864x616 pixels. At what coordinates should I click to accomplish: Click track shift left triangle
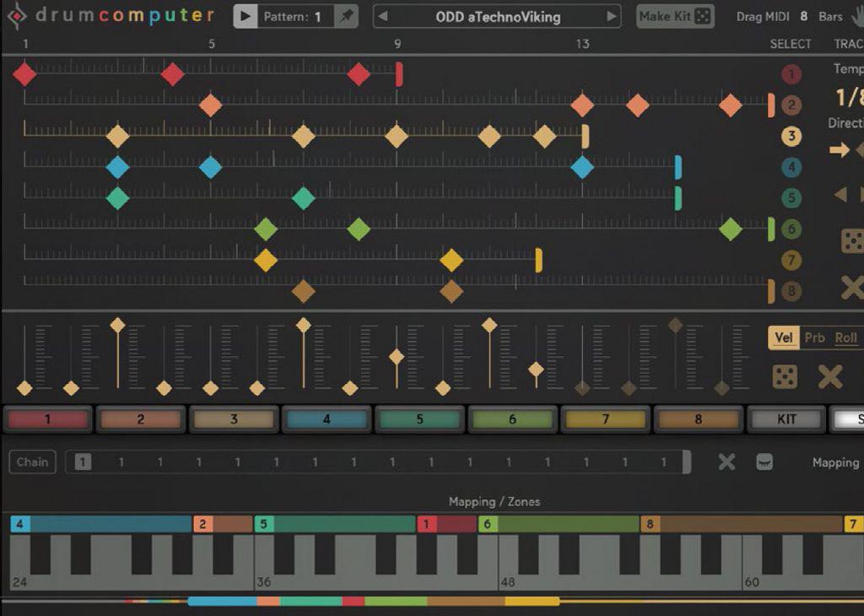pos(840,194)
